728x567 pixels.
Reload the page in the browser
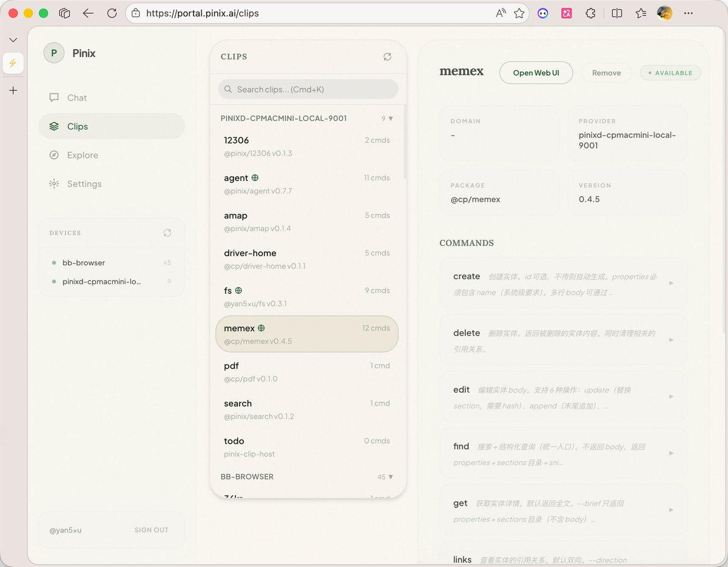112,13
